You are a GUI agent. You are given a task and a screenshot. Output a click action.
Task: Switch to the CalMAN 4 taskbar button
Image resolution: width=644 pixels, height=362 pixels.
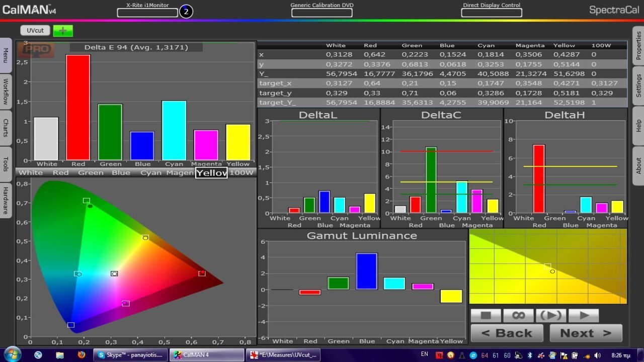[x=207, y=355]
